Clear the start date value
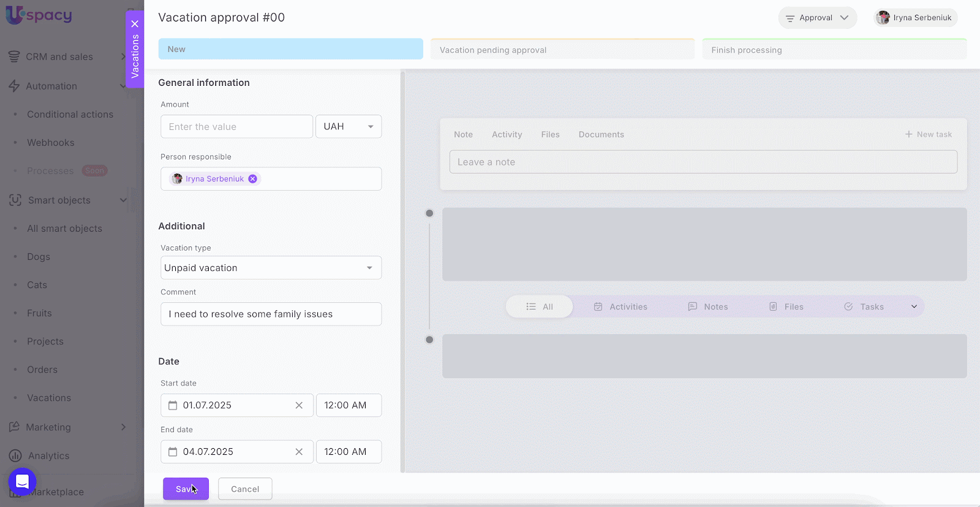980x507 pixels. click(299, 405)
